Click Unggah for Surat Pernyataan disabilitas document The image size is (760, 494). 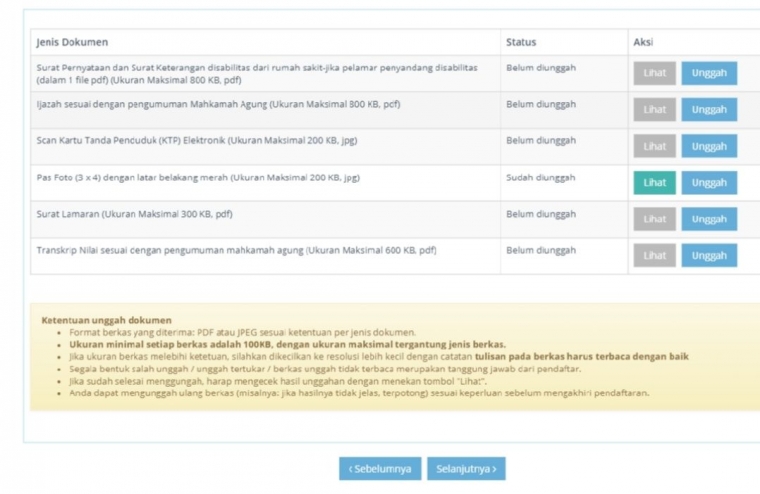pyautogui.click(x=709, y=73)
